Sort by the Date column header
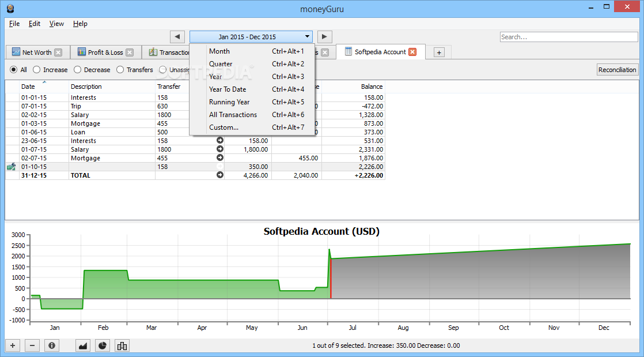This screenshot has width=644, height=357. (x=44, y=87)
